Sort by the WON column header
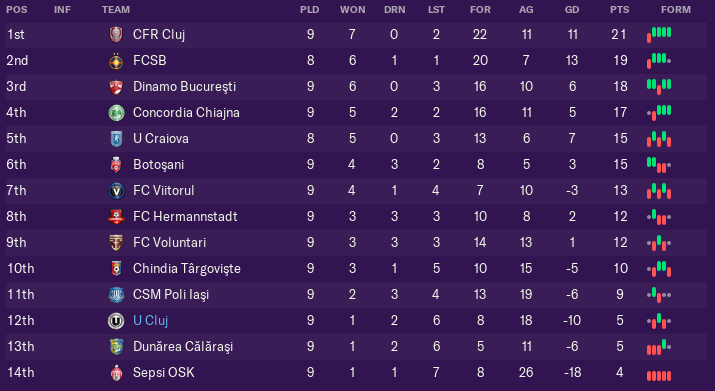The width and height of the screenshot is (715, 391). pos(352,10)
